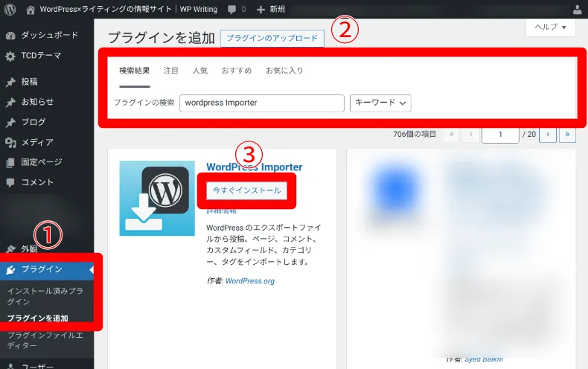Click 今すぐインストール for WordPress Importer
The height and width of the screenshot is (369, 588).
pos(247,190)
